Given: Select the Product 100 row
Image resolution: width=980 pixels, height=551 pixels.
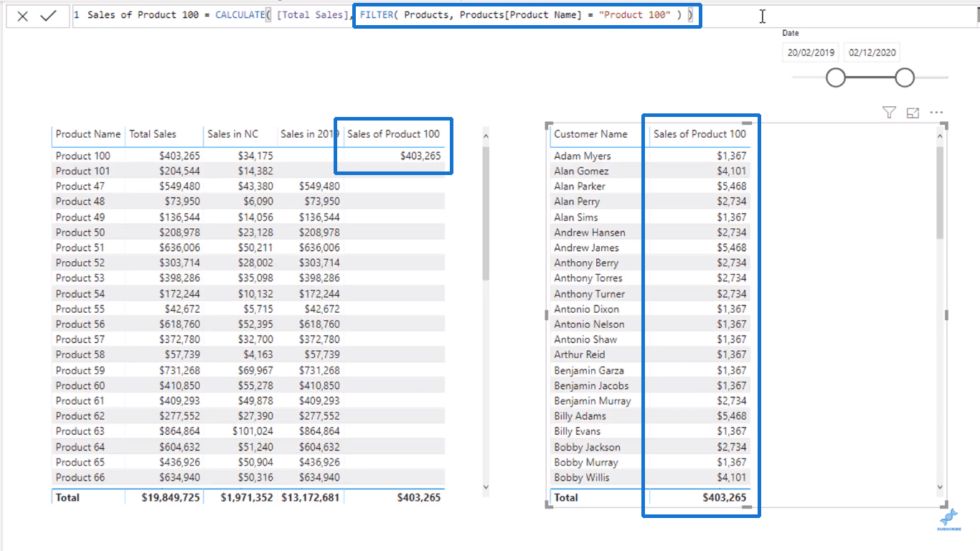Looking at the screenshot, I should coord(248,156).
